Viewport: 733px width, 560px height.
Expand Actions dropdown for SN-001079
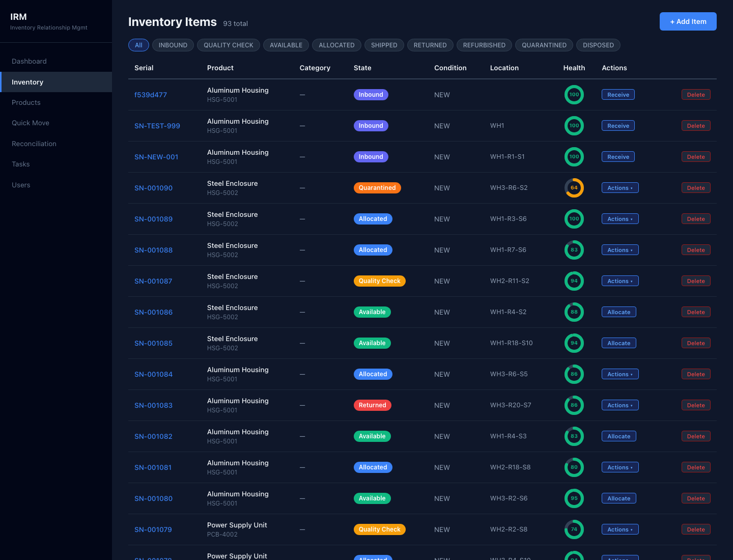(x=620, y=529)
